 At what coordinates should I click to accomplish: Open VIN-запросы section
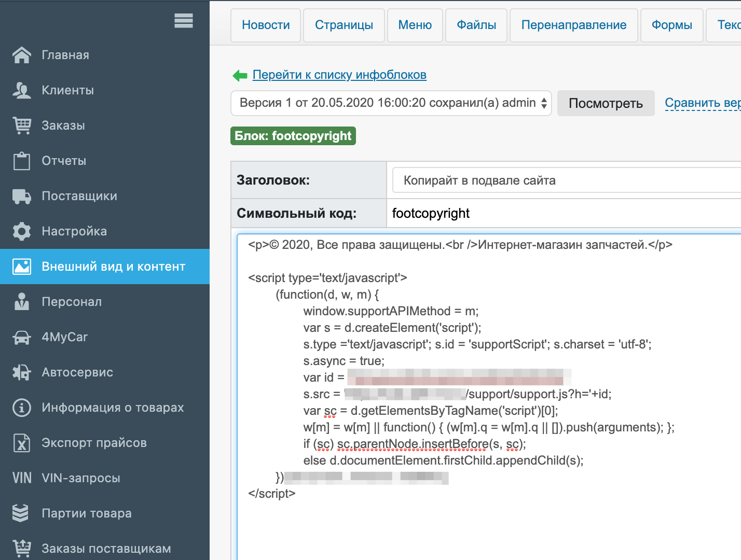tap(105, 478)
